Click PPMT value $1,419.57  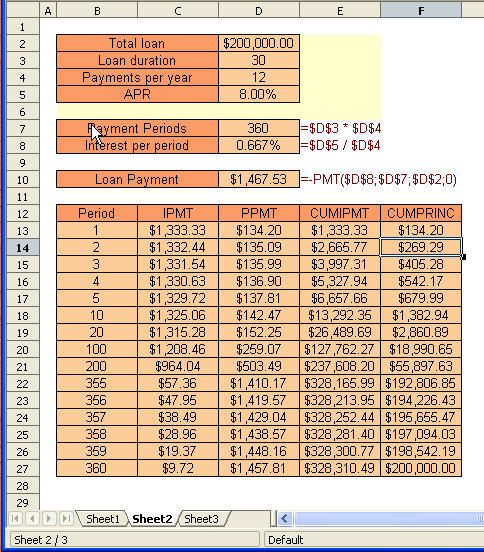(x=259, y=400)
